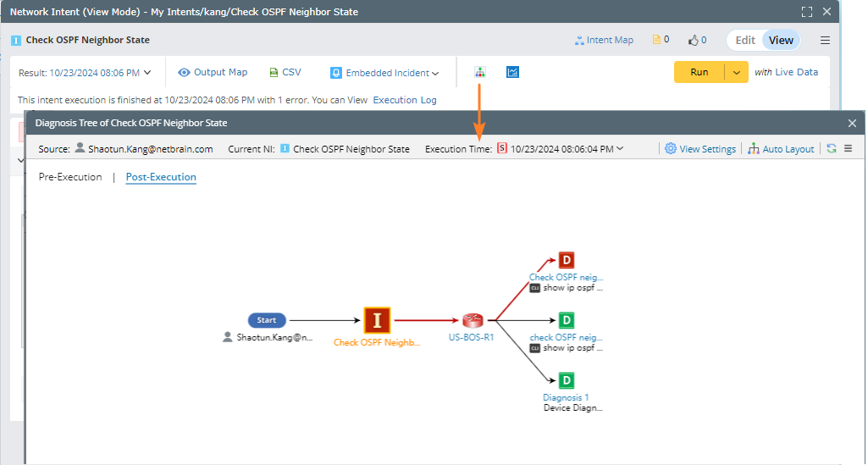Click the thumbs-up likes icon
Screen dimensions: 868x465
(x=693, y=40)
